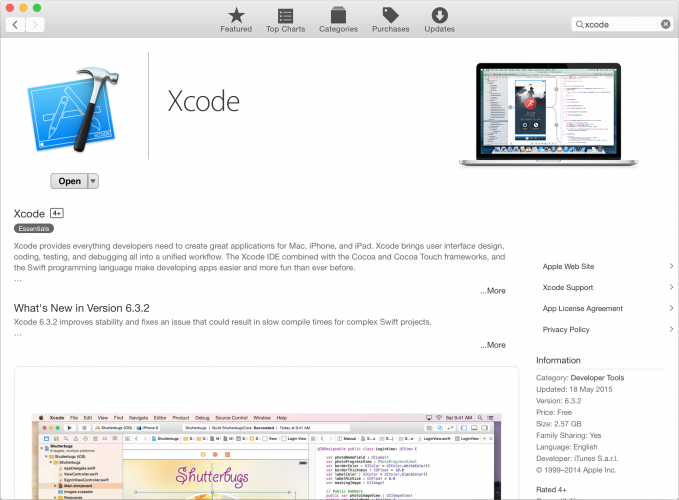Expand the description with ...More
Image resolution: width=679 pixels, height=500 pixels.
(493, 290)
